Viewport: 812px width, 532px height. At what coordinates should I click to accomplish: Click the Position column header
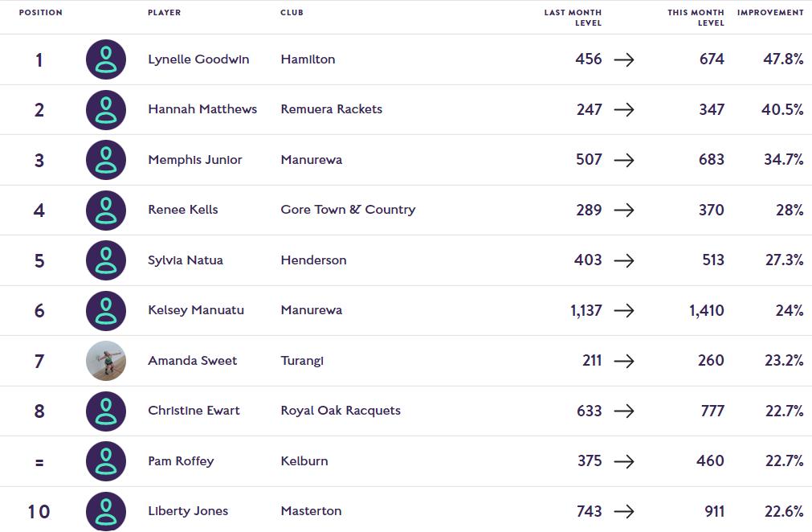40,13
